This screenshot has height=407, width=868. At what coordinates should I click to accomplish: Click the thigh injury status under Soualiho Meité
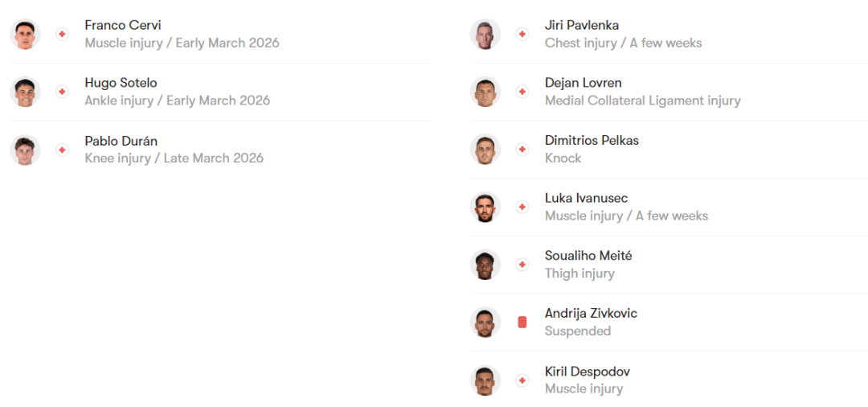coord(579,273)
